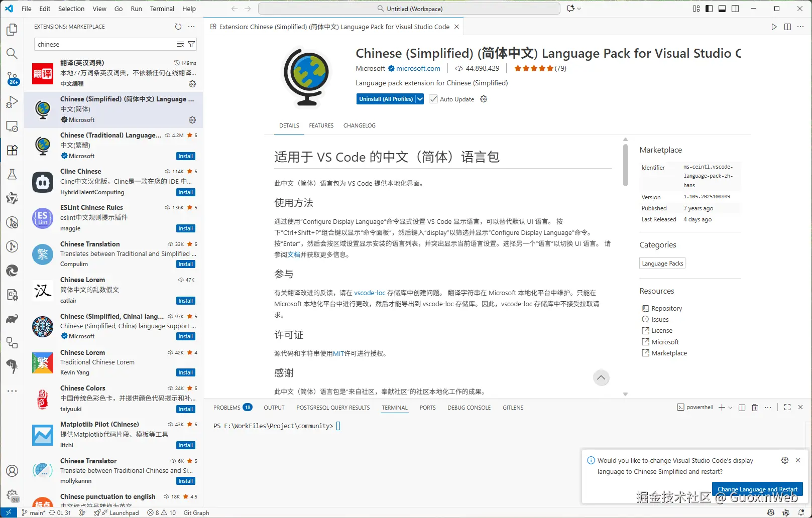Click the Run arrow in editor title bar
Viewport: 812px width, 518px height.
tap(774, 27)
